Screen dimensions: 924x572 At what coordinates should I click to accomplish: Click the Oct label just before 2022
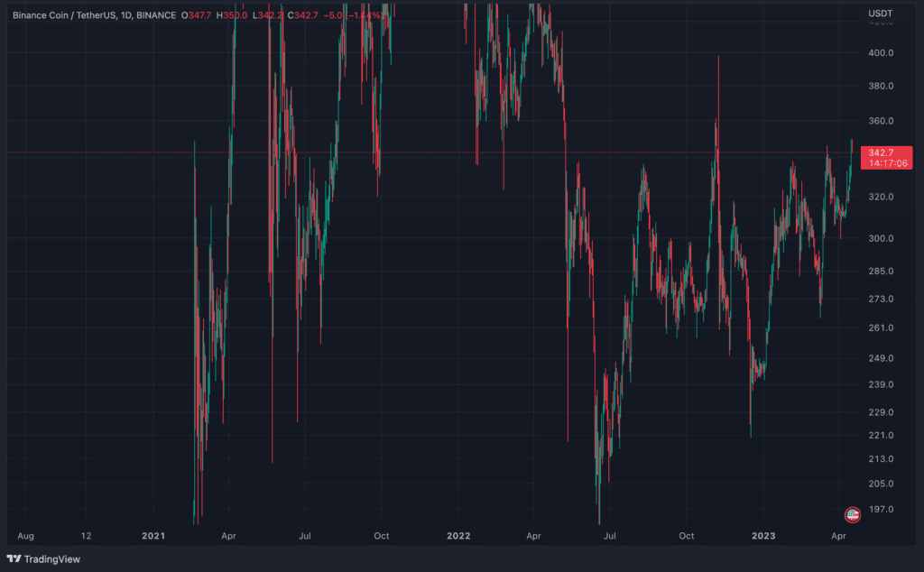point(382,536)
